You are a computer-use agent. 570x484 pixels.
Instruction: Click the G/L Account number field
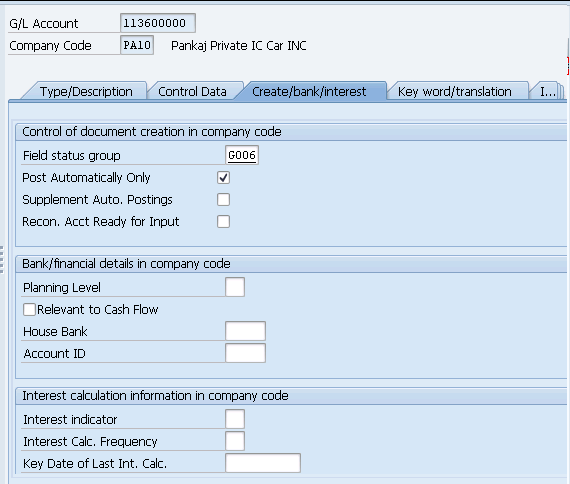[x=158, y=23]
